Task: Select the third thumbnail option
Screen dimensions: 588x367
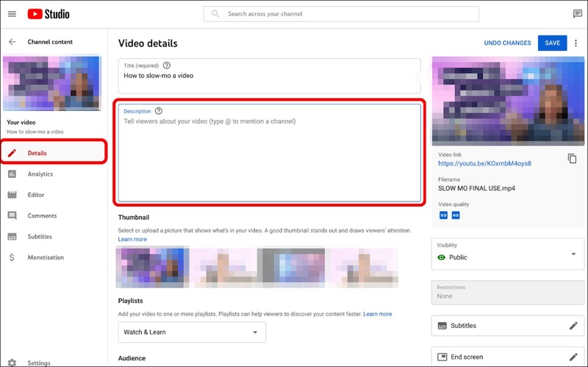Action: pos(293,267)
